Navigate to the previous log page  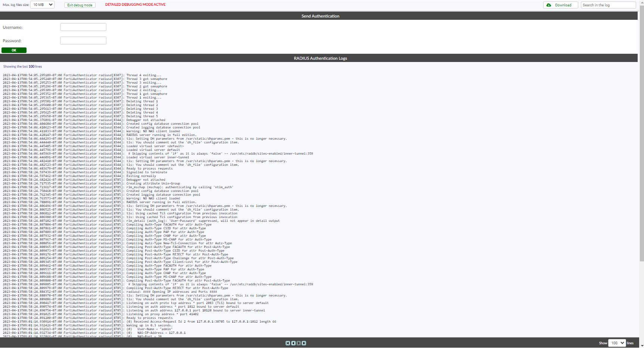coord(293,343)
